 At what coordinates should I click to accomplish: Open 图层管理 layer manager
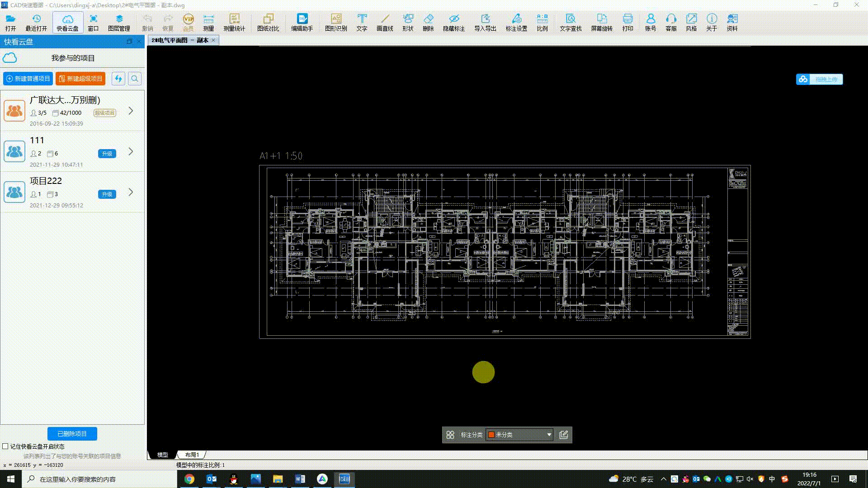119,22
